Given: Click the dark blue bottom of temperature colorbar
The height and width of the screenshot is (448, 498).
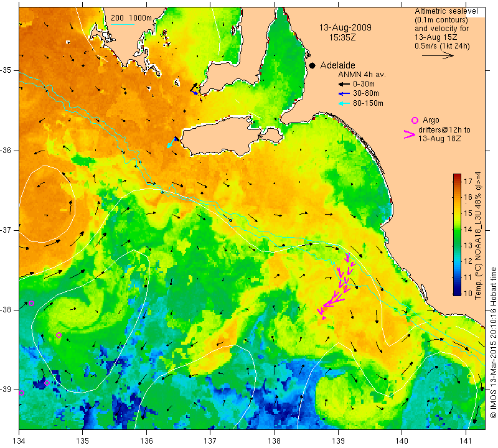Looking at the screenshot, I should (x=457, y=293).
